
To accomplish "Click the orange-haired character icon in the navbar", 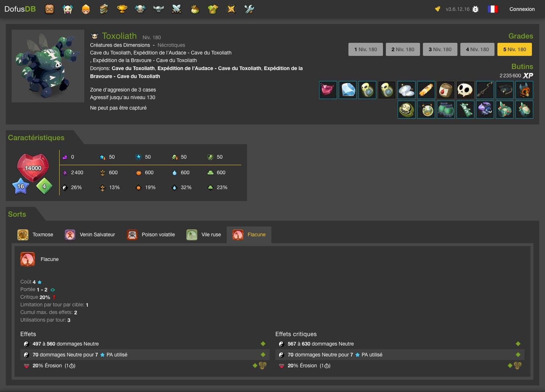I will (86, 9).
